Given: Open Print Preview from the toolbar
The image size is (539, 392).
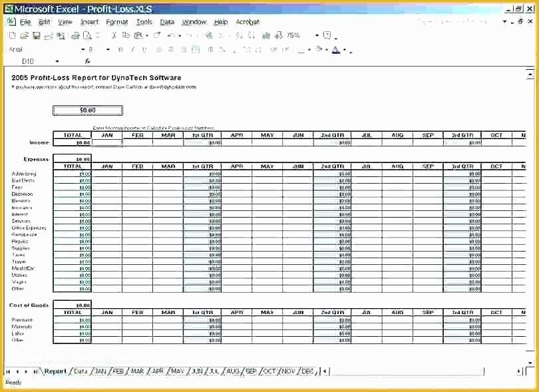Looking at the screenshot, I should pos(87,35).
